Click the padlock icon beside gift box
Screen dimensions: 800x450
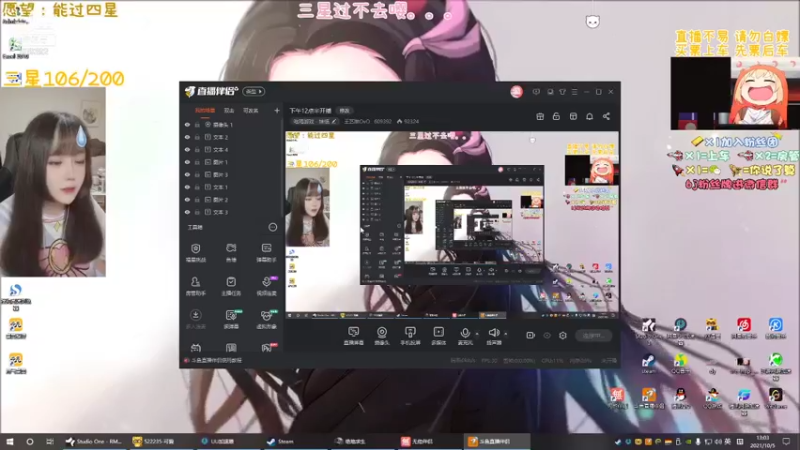(556, 116)
